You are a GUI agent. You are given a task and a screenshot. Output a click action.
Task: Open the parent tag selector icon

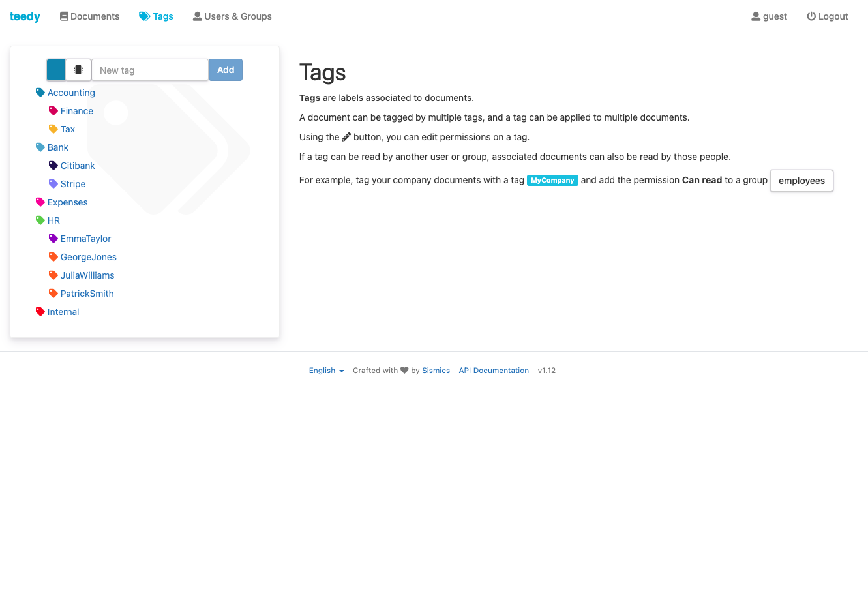[78, 70]
